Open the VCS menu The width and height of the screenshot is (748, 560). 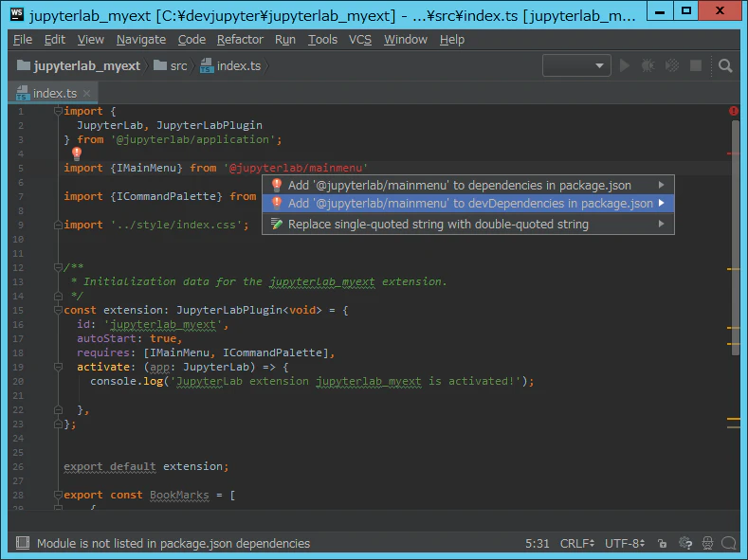360,40
